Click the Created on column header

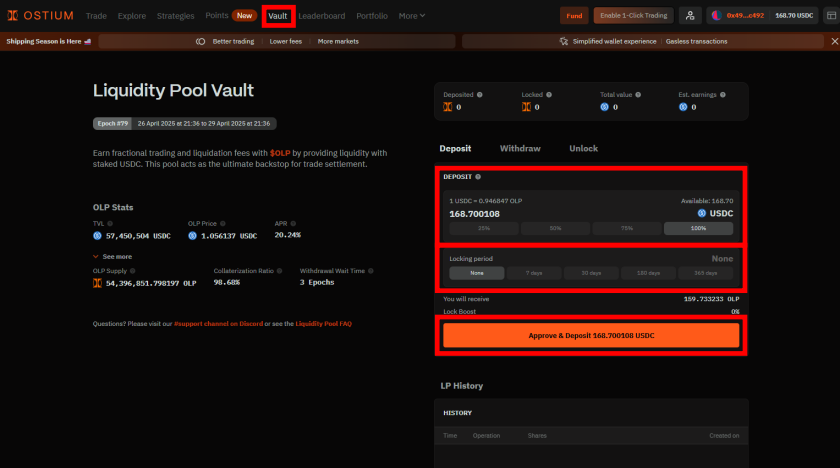pyautogui.click(x=724, y=436)
